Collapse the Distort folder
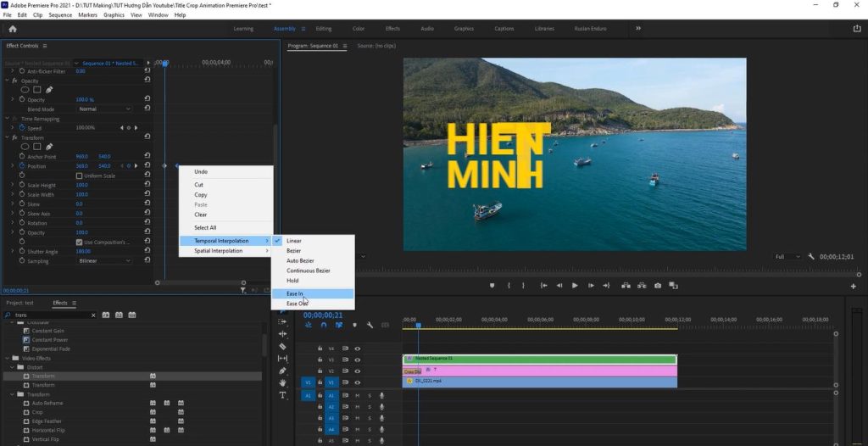 click(x=12, y=367)
